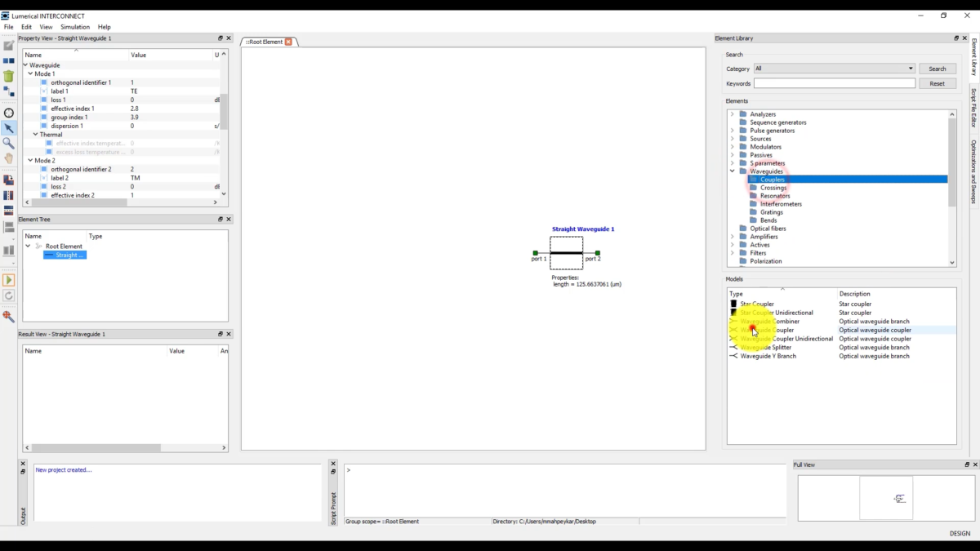The width and height of the screenshot is (980, 551).
Task: Close the Property View panel
Action: point(229,38)
